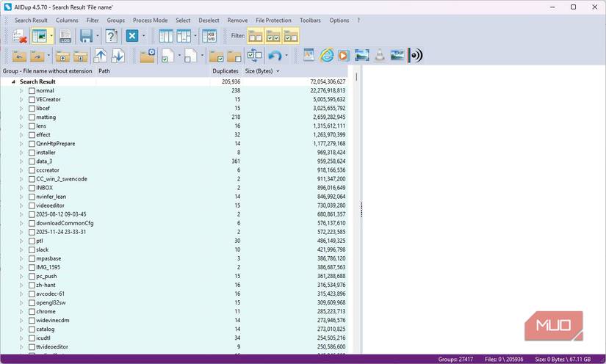Check the box for the 'INBOX' group

(x=32, y=188)
